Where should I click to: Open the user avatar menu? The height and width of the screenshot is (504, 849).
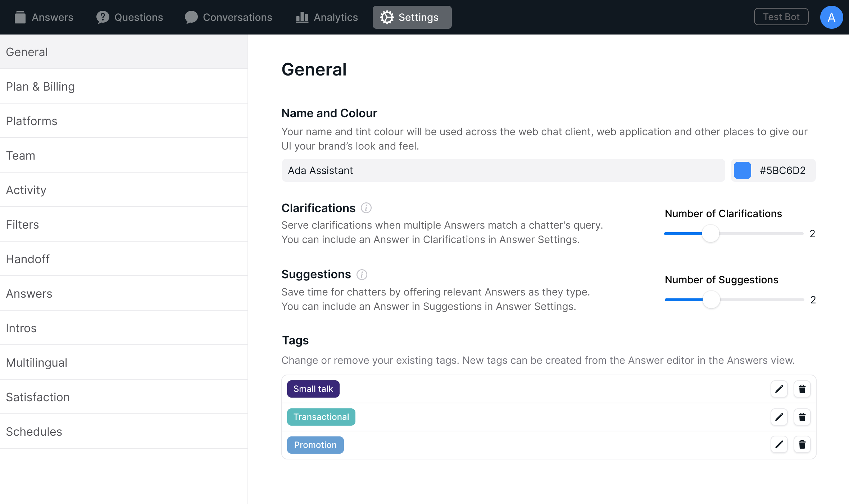pyautogui.click(x=831, y=17)
